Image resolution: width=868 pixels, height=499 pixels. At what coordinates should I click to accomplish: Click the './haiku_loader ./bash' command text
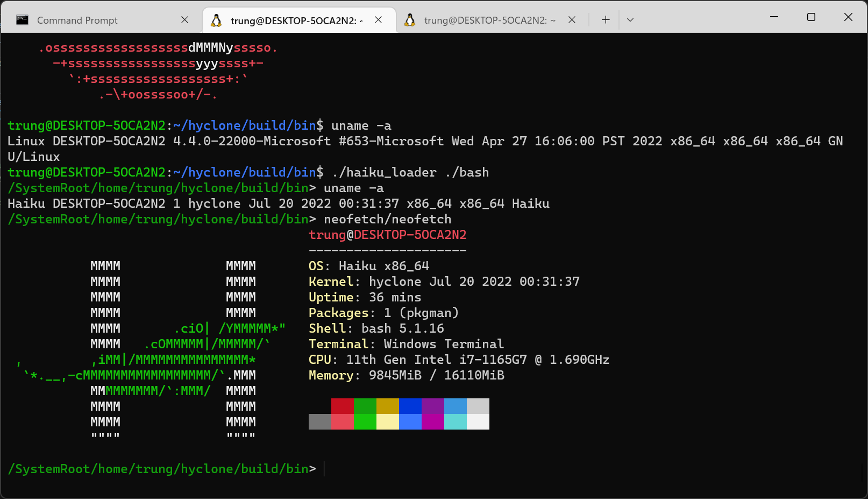(410, 172)
